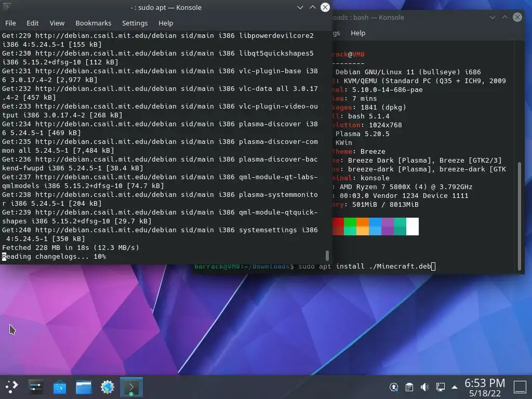Screen dimensions: 532x399
Task: Click the 'Get:234' plasma-discover line
Action: [x=160, y=128]
